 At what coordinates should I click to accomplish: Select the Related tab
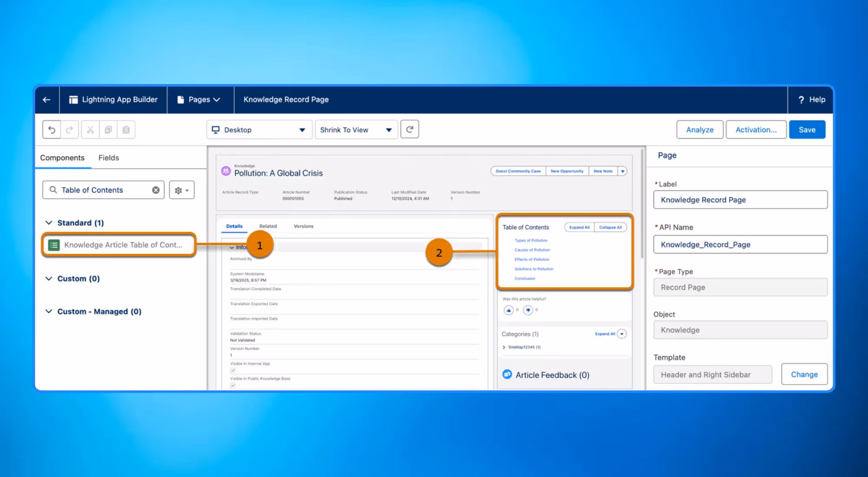(268, 226)
